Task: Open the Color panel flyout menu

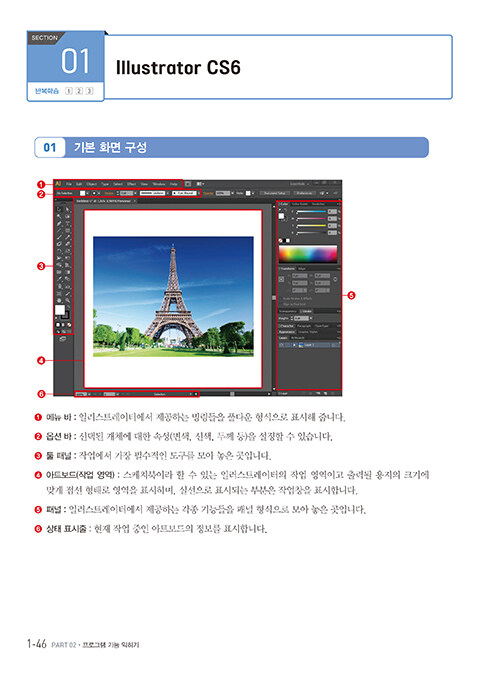Action: coord(338,204)
